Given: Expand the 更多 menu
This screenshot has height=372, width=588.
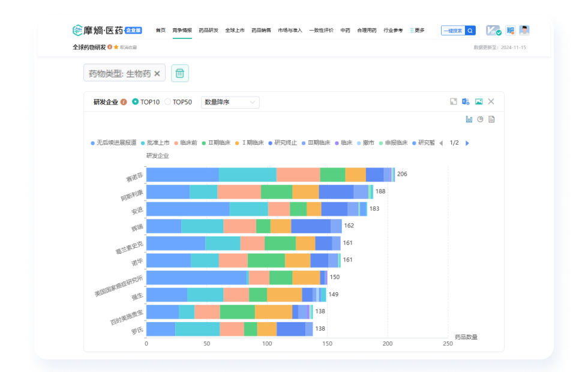Looking at the screenshot, I should tap(418, 31).
